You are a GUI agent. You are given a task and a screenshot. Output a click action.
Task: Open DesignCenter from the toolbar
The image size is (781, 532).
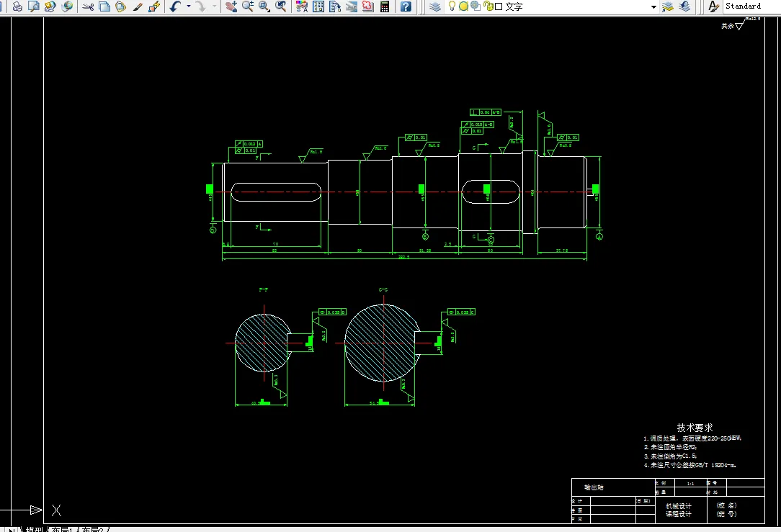coord(318,6)
